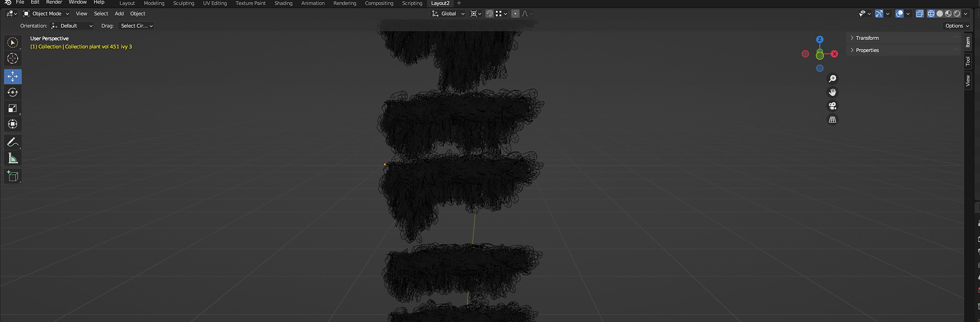
Task: Add a new workspace with the plus button
Action: point(459,3)
